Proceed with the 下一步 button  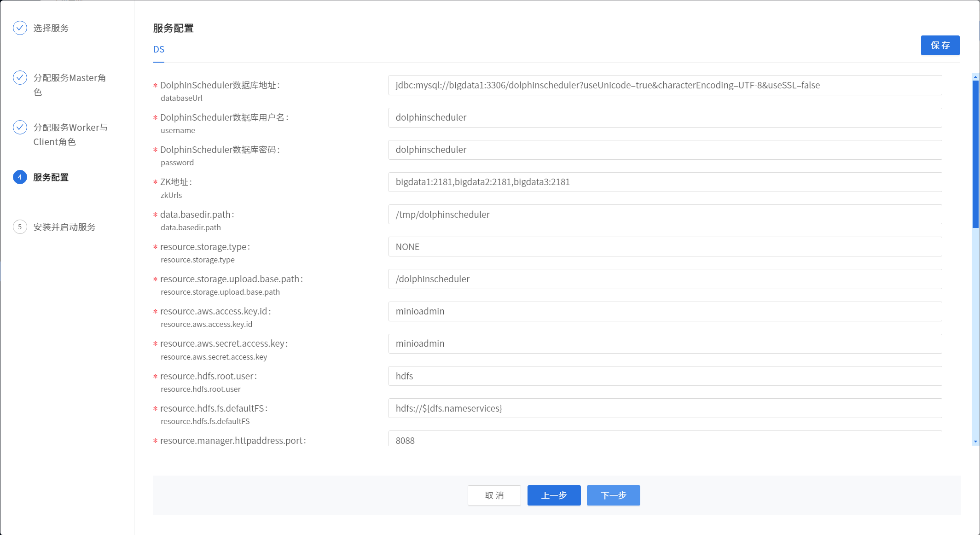(x=613, y=495)
